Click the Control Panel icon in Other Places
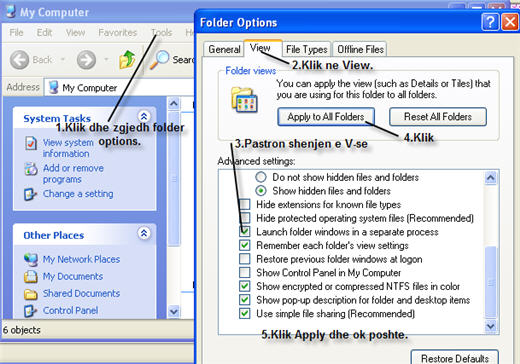The width and height of the screenshot is (520, 364). click(30, 311)
